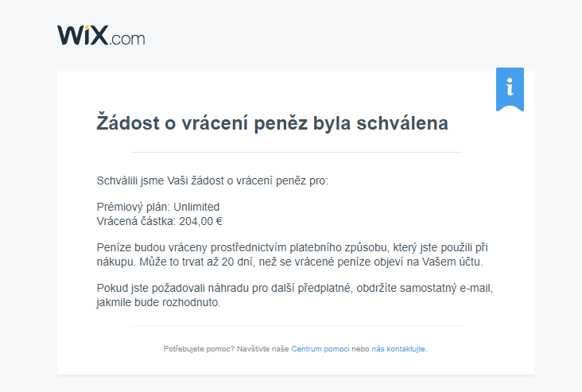Click the Vrácená částka label

point(136,221)
